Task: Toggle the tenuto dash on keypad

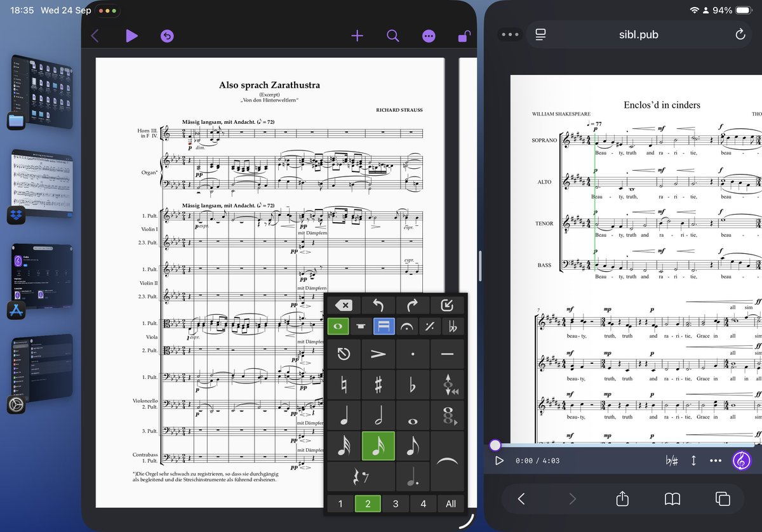Action: [x=447, y=354]
